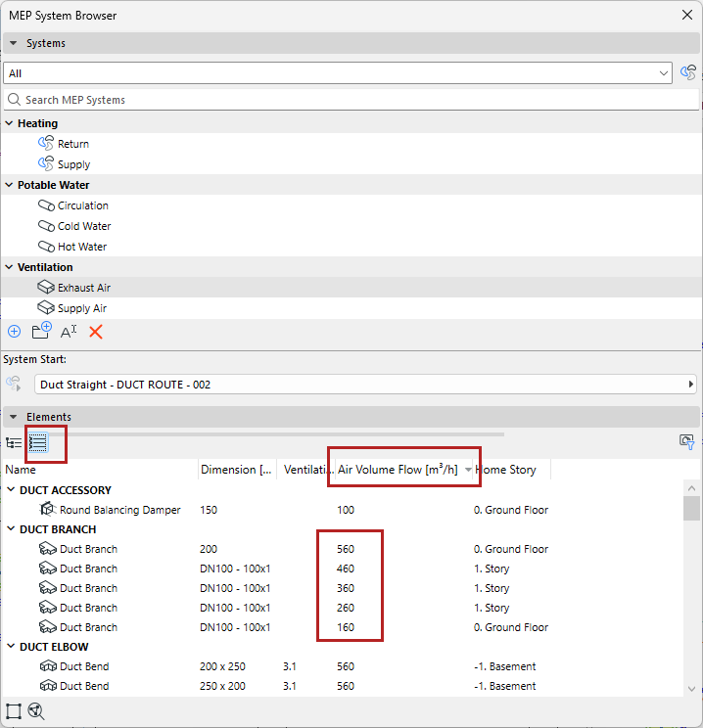Click the MEP systems icon next to the All dropdown
This screenshot has width=703, height=728.
687,72
